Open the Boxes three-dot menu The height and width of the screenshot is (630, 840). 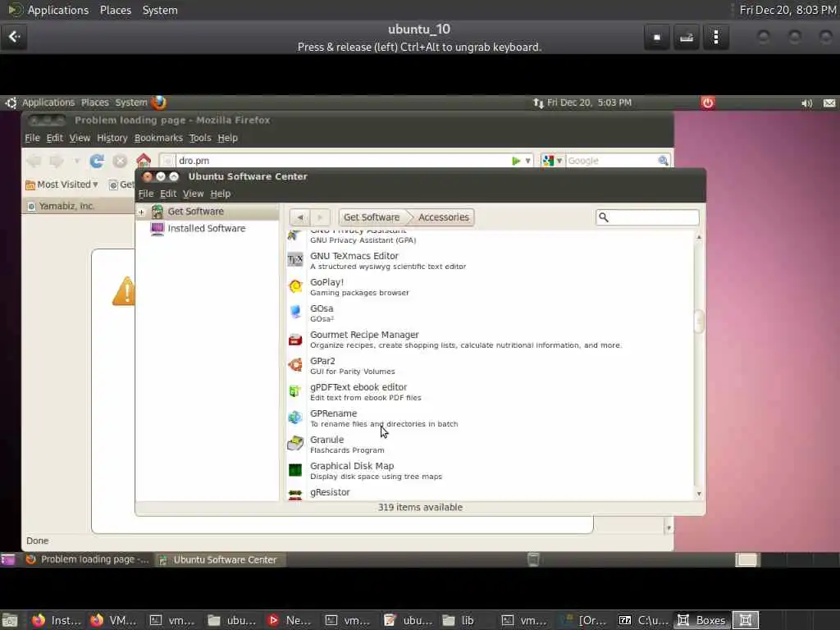pyautogui.click(x=716, y=38)
